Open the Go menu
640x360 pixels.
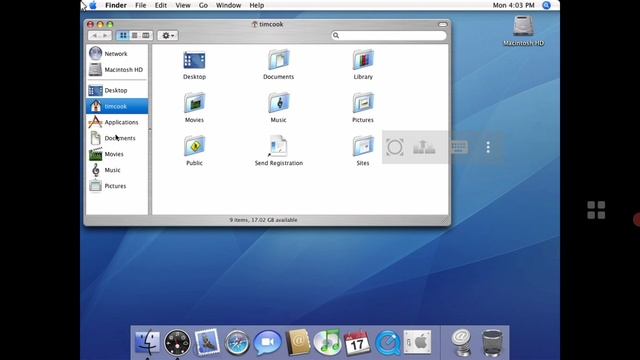(x=203, y=5)
